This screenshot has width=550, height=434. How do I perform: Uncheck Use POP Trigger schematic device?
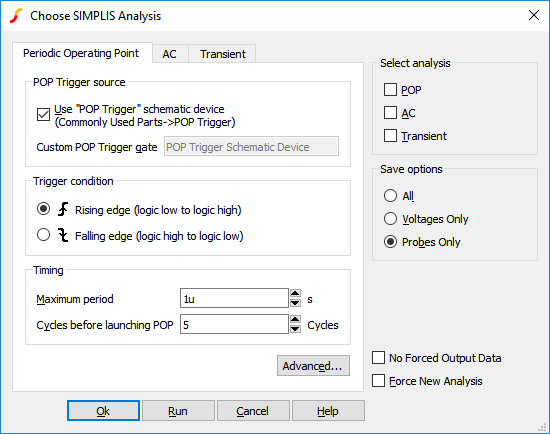pos(43,115)
